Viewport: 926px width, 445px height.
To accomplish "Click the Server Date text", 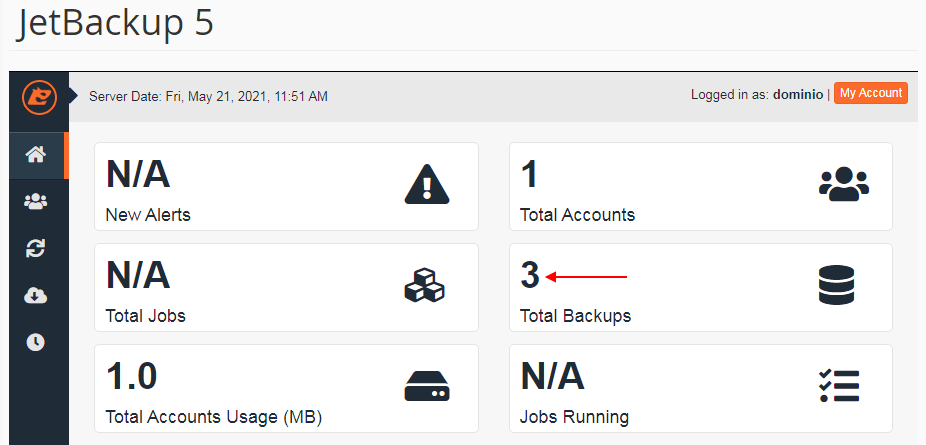I will point(208,96).
